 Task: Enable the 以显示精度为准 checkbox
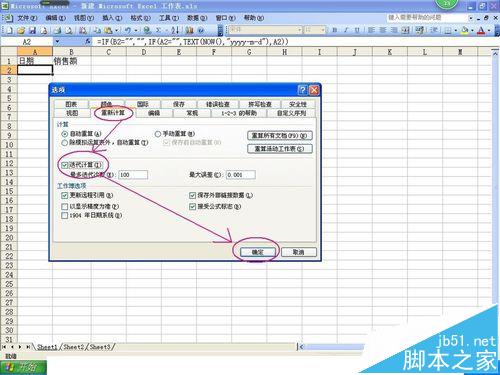[65, 207]
